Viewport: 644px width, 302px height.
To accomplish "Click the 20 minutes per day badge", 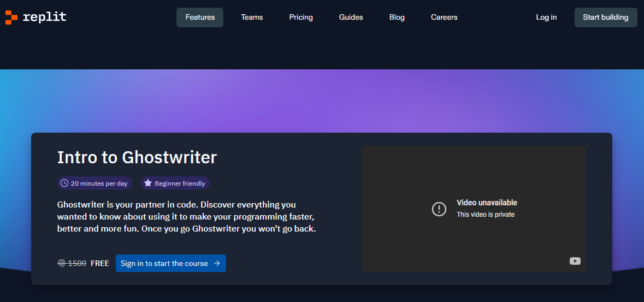I will coord(94,183).
